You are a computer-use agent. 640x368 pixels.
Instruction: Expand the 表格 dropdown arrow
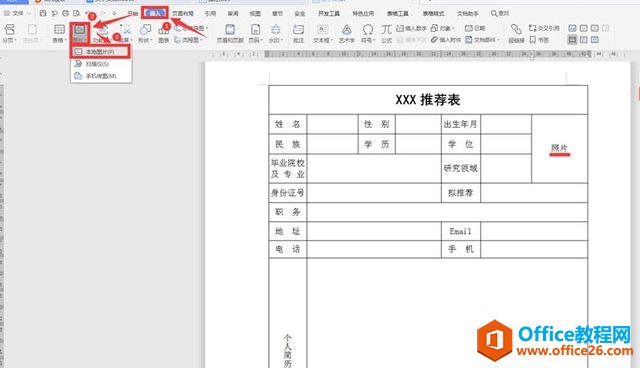click(66, 40)
